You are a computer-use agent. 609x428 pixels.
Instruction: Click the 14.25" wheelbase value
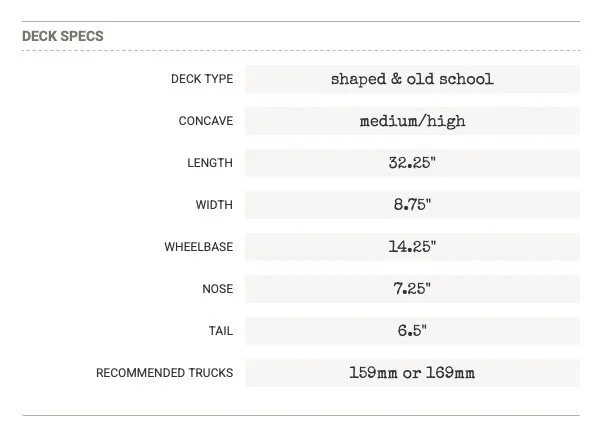[412, 247]
